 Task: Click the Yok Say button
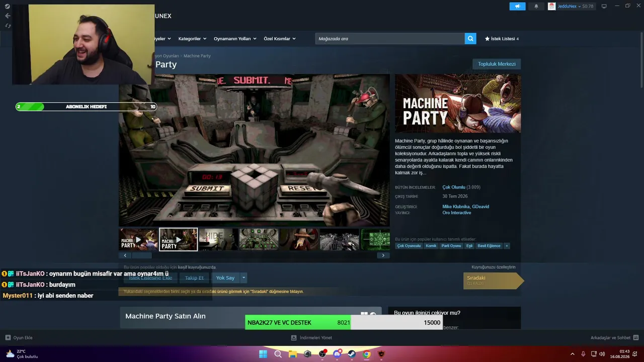tap(225, 278)
